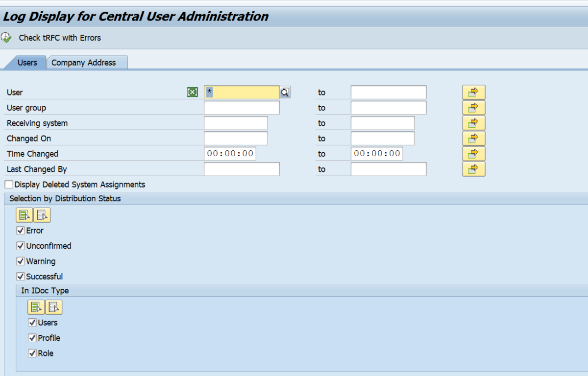Screen dimensions: 588x376
Task: Click the multiple selection arrow for Changed On
Action: coord(473,138)
